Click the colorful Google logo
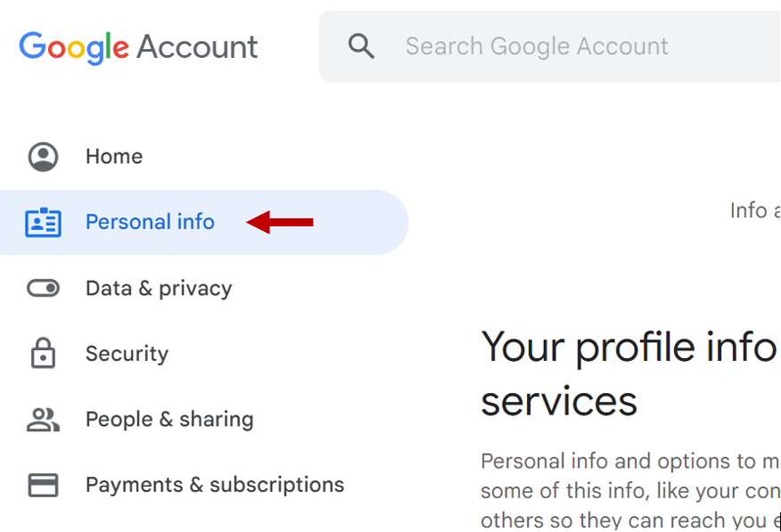Viewport: 781px width, 532px height. (x=74, y=47)
